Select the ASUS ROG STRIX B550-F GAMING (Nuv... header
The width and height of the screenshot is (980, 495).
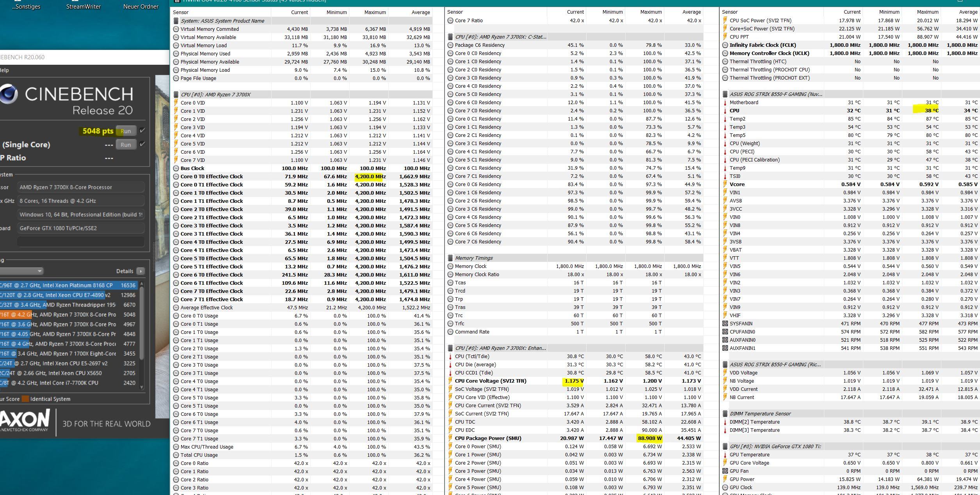pos(850,94)
